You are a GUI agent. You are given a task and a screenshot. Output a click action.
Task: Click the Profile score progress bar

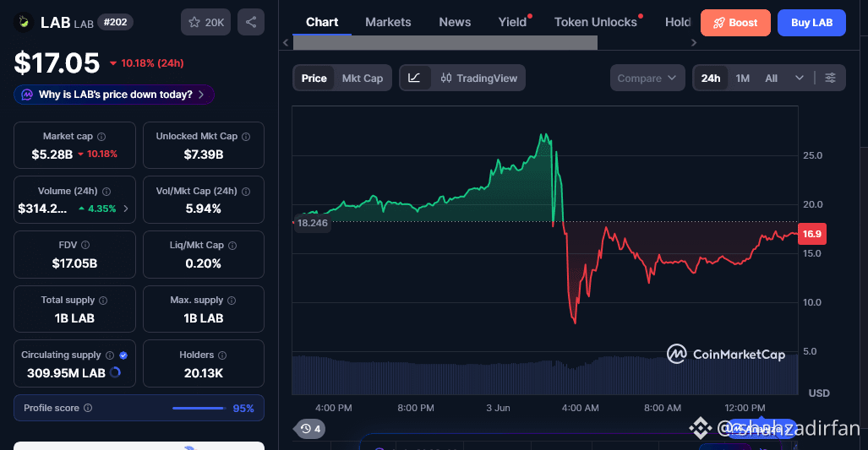[199, 408]
